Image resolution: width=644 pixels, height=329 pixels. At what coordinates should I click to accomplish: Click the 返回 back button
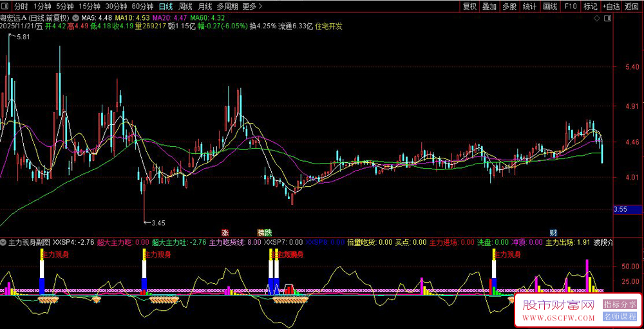[632, 6]
